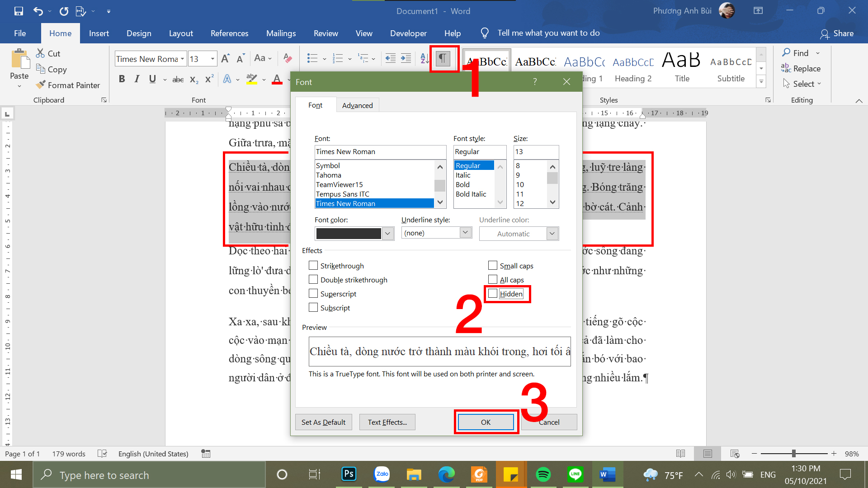Screen dimensions: 868x488
Task: Click the Web Layout view icon
Action: [x=735, y=454]
